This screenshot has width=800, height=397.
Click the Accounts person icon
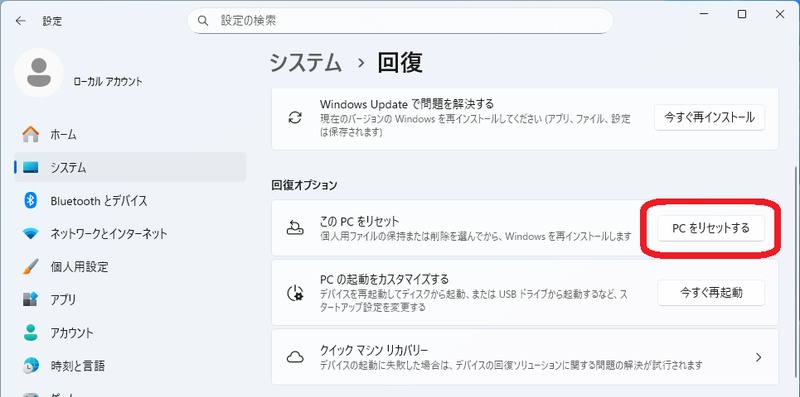pos(31,333)
